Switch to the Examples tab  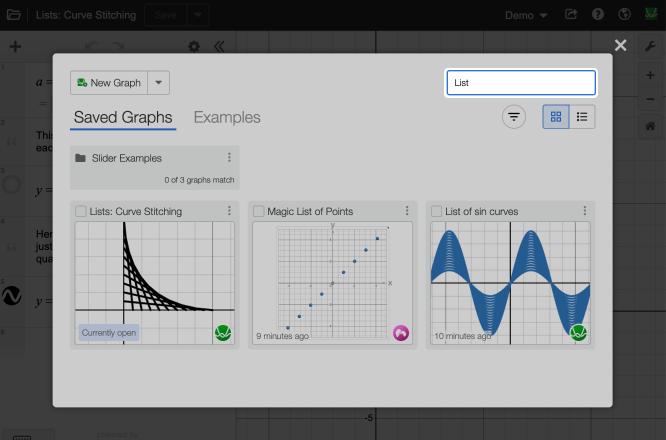(x=227, y=117)
